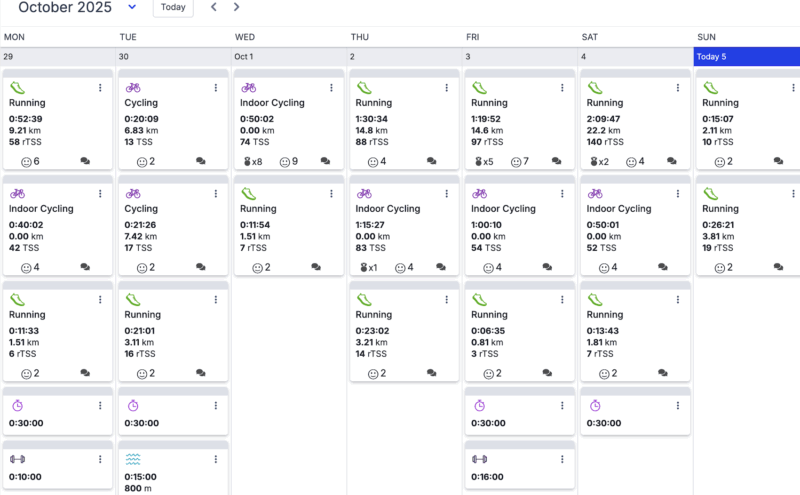Click the comments icon on Saturday's 22.2 km run
This screenshot has height=495, width=800.
coord(662,161)
